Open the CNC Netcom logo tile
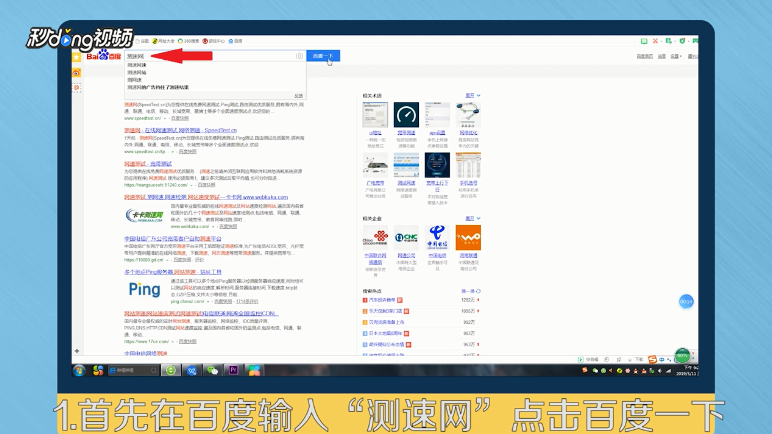This screenshot has width=772, height=434. pos(406,238)
